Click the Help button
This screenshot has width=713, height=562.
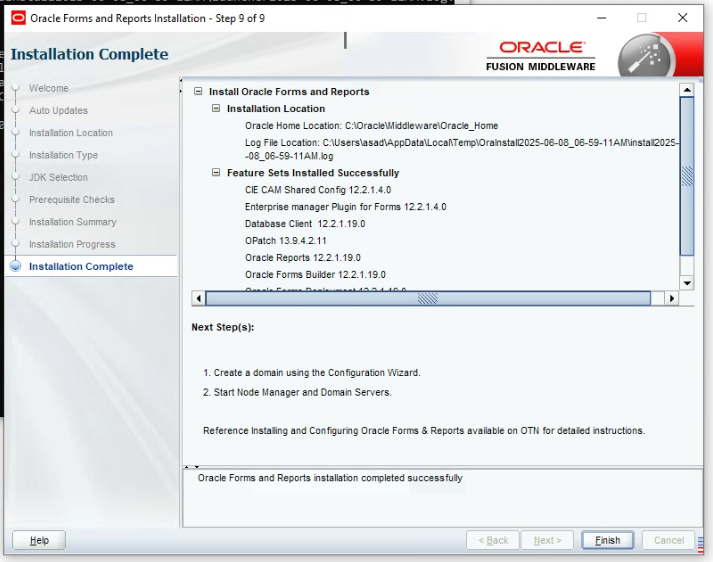(x=39, y=540)
